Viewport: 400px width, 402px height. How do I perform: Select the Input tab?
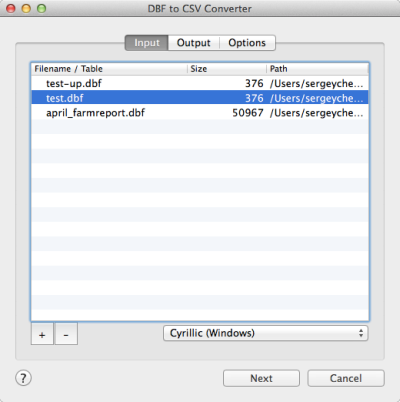[x=147, y=43]
